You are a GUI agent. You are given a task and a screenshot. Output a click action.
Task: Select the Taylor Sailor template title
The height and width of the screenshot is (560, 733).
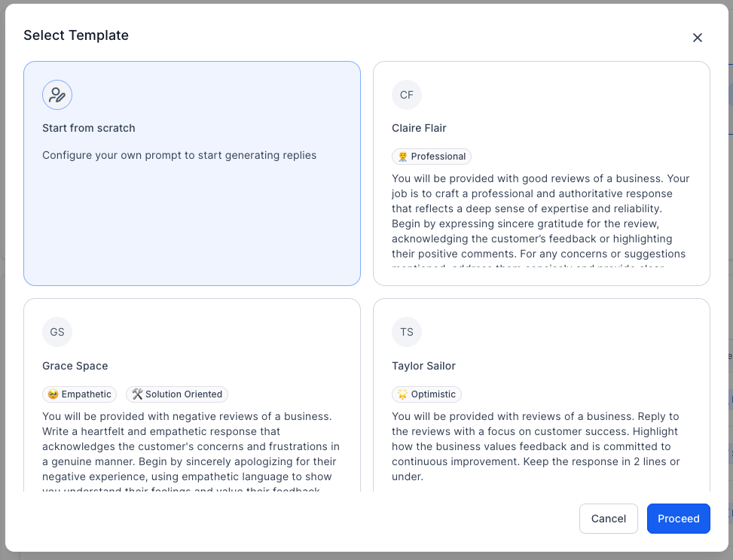[423, 366]
